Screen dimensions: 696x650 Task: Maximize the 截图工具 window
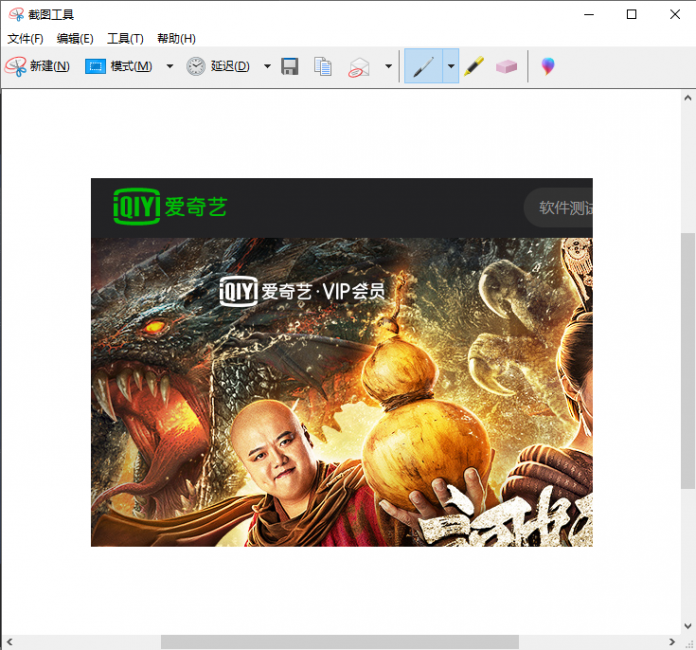click(x=631, y=14)
